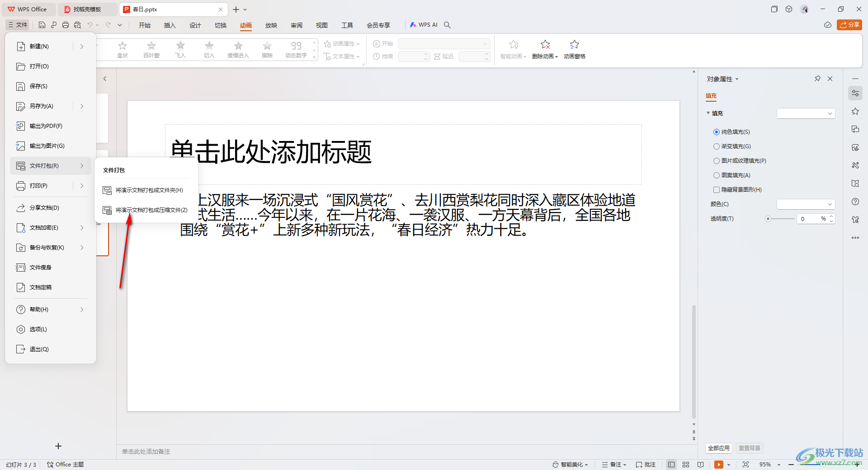
Task: Open the 颜色 color dropdown
Action: 806,204
